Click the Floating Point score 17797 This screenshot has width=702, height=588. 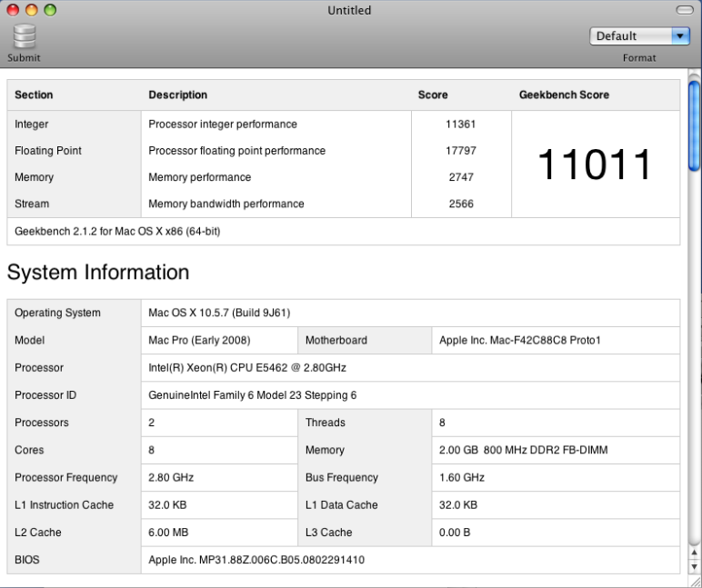461,150
